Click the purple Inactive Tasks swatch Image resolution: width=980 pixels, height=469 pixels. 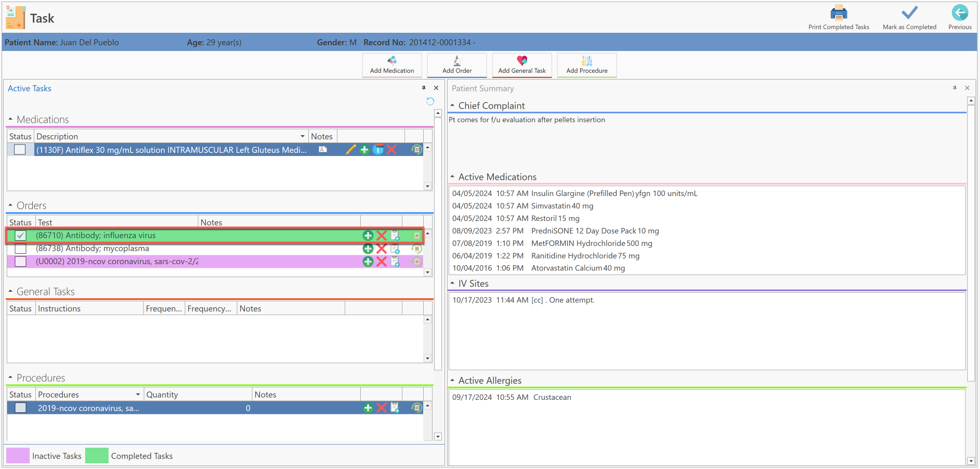pos(18,455)
